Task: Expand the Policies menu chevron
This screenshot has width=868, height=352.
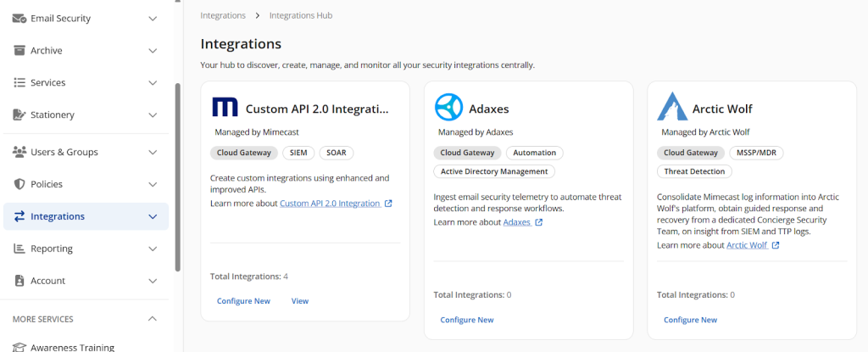Action: tap(153, 184)
